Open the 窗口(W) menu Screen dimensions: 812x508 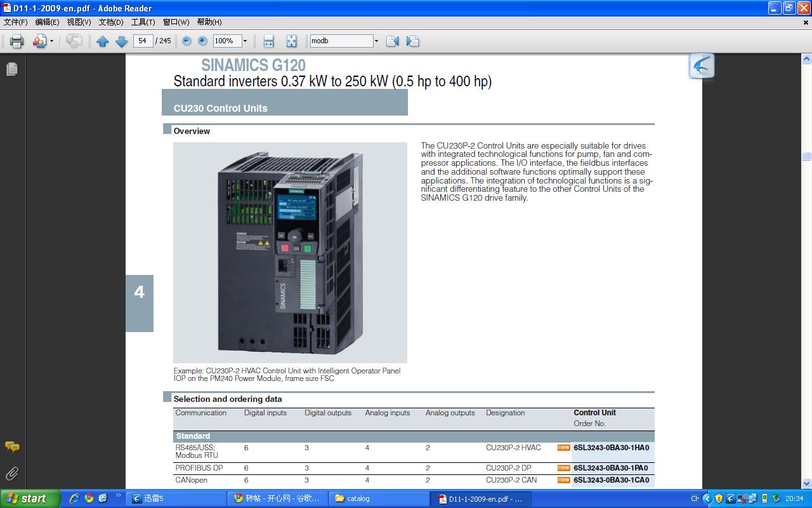point(176,22)
